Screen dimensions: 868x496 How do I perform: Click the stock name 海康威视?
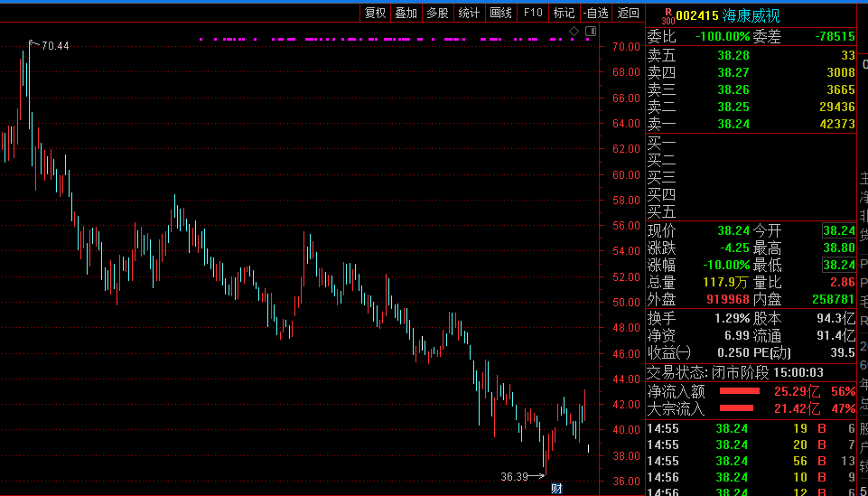pos(751,15)
